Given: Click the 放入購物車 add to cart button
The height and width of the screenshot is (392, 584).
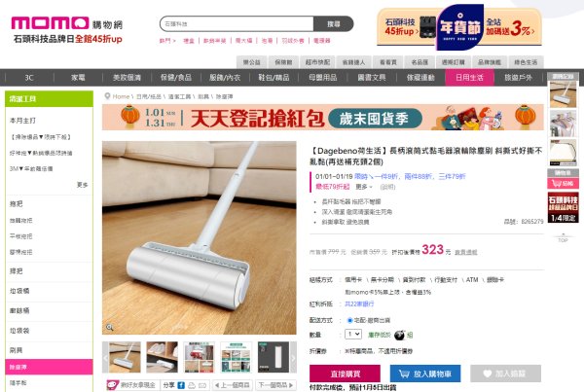Looking at the screenshot, I should pyautogui.click(x=425, y=374).
